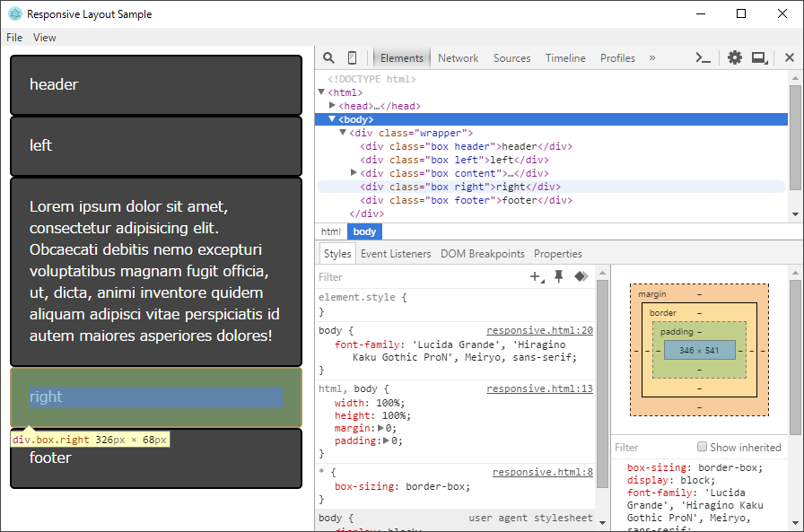Select the Styles sidebar tab
Screen dimensions: 804x532
[337, 254]
